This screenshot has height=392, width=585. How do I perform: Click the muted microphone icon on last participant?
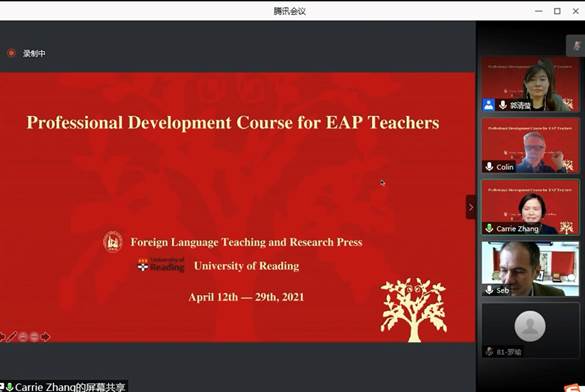tap(489, 351)
